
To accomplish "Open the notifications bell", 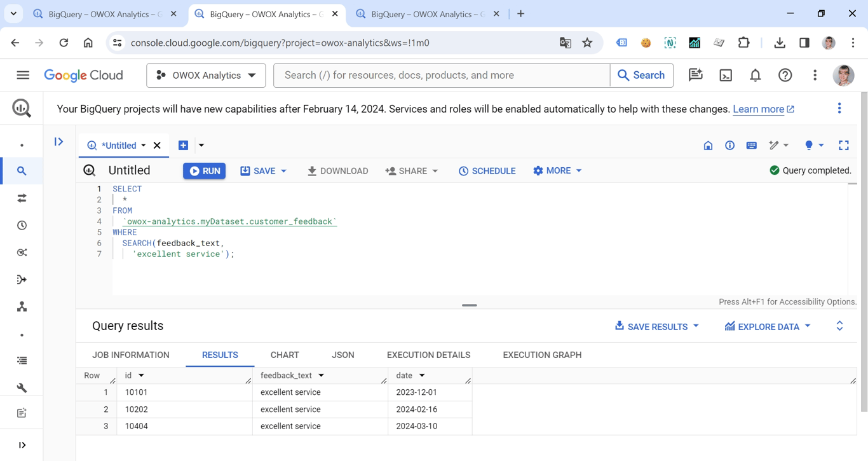I will click(x=756, y=75).
